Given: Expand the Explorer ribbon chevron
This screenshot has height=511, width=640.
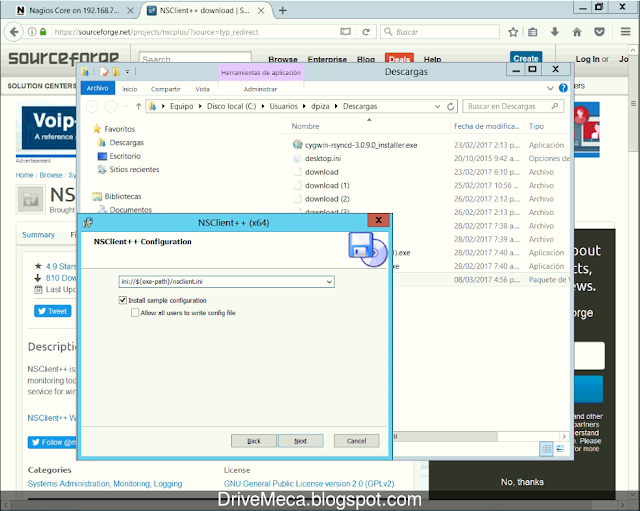Looking at the screenshot, I should [550, 88].
